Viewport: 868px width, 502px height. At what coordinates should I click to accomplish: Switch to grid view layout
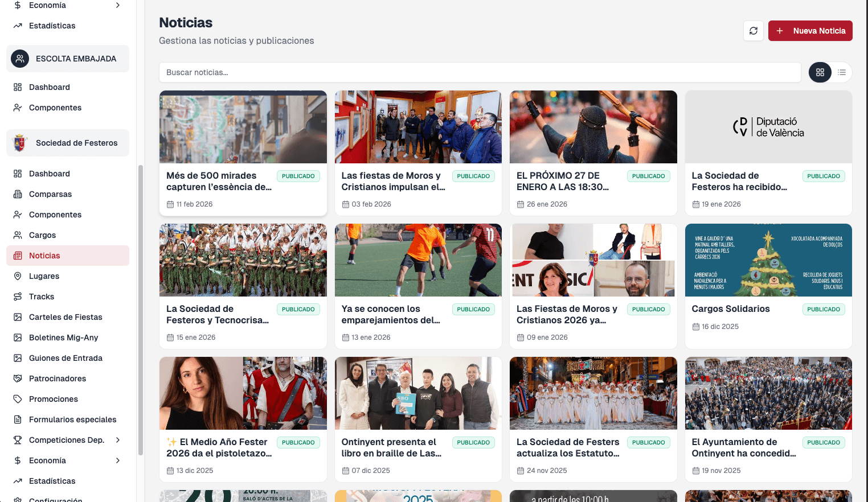[820, 72]
